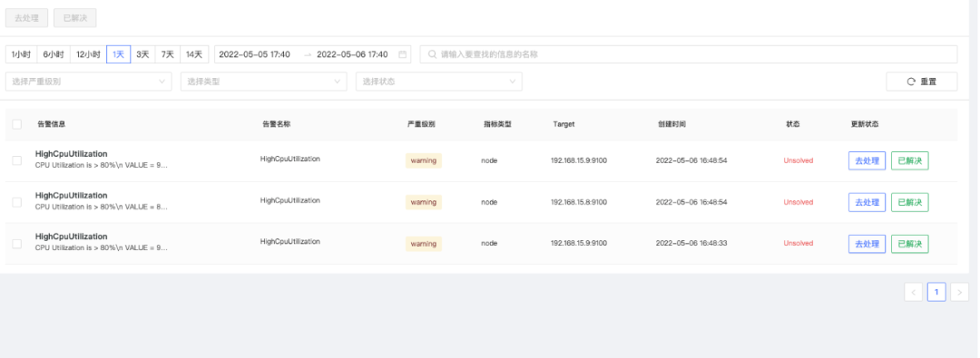The height and width of the screenshot is (358, 980).
Task: Click warning badge in 16:48:33 row
Action: (x=424, y=244)
